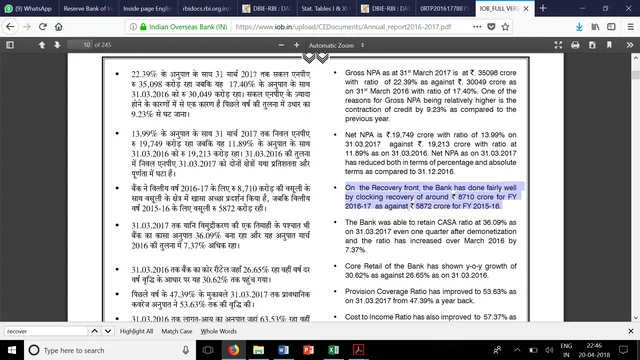Click the PDF page number field
The width and height of the screenshot is (640, 360).
click(80, 45)
